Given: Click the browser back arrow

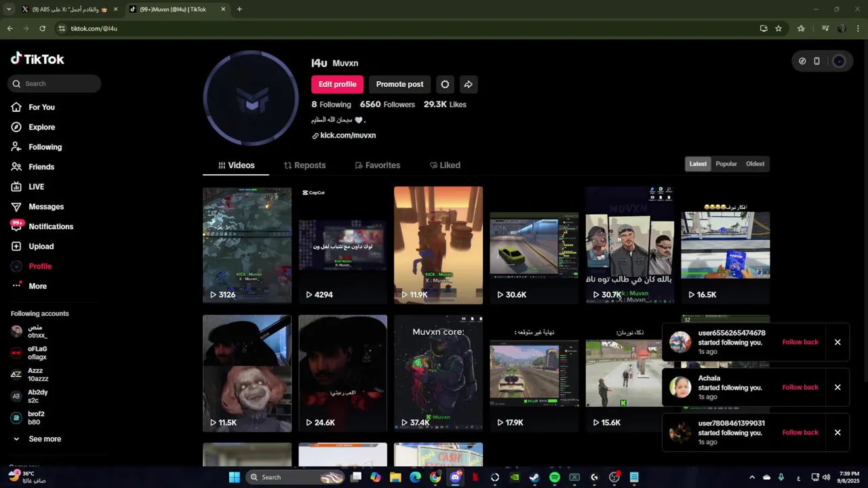Looking at the screenshot, I should point(9,28).
